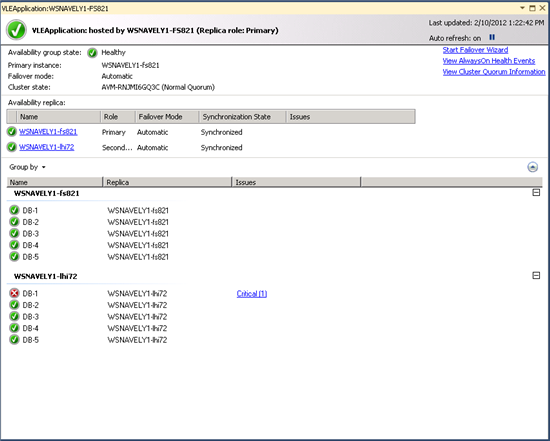This screenshot has width=550, height=441.
Task: Click the cluster state AVM-RNJMI6GQ3C (Normal Quorum) value
Action: pos(158,87)
